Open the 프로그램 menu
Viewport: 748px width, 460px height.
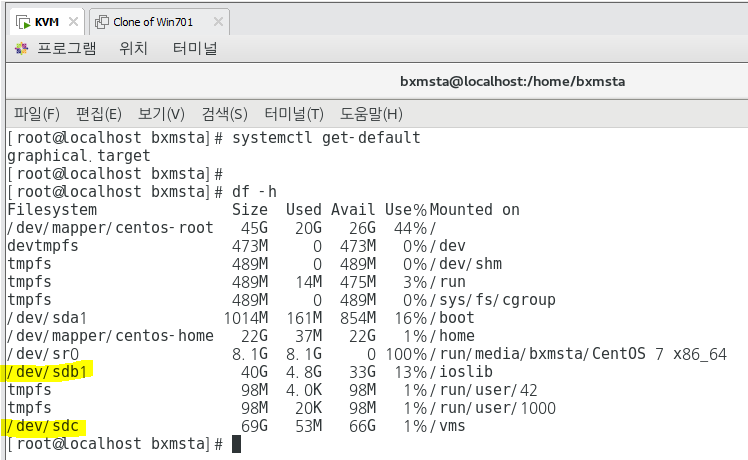point(66,48)
